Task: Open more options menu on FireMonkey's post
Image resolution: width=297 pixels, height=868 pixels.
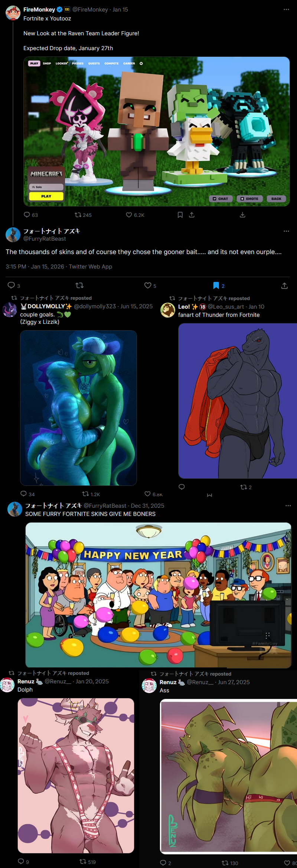Action: [x=286, y=10]
